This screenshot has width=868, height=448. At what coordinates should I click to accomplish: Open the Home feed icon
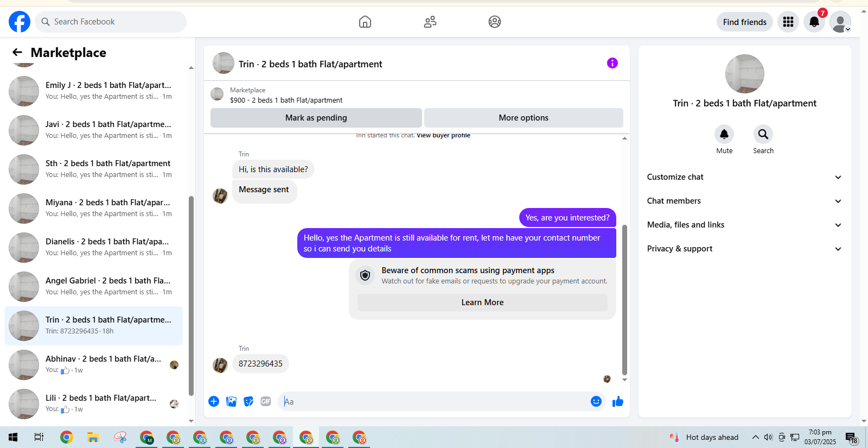click(x=365, y=22)
